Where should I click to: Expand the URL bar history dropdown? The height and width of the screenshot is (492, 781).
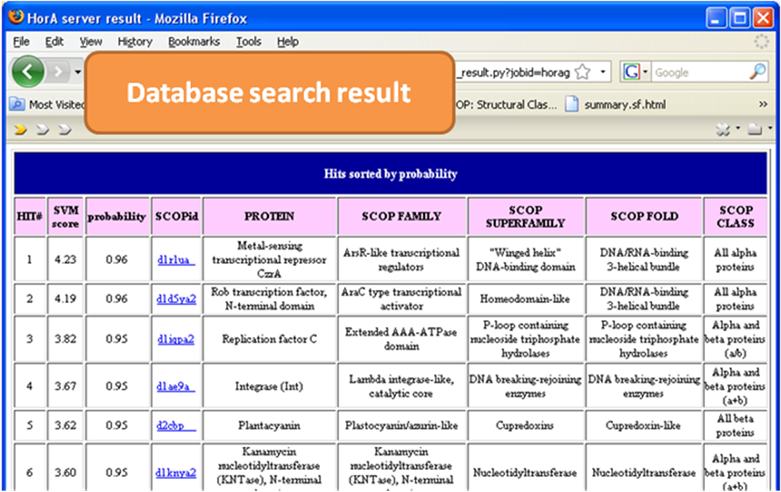pos(603,72)
